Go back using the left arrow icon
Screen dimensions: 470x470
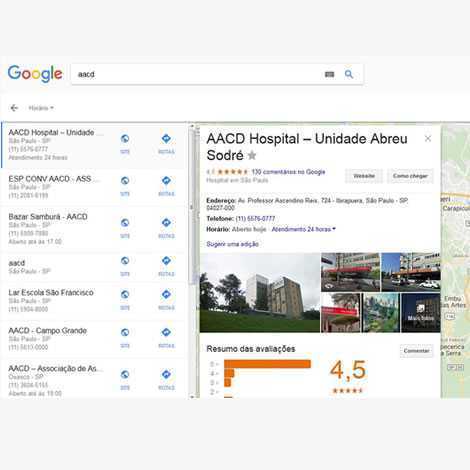[x=14, y=108]
